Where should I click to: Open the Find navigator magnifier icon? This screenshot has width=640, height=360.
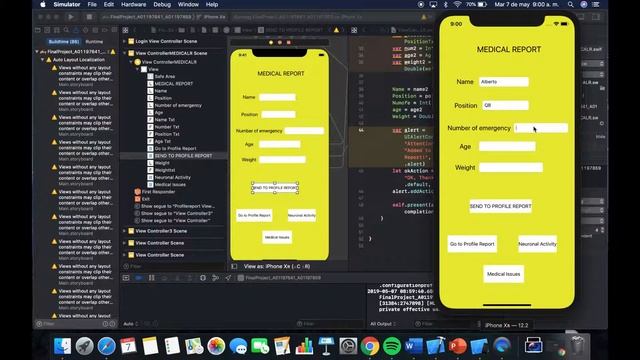point(67,30)
